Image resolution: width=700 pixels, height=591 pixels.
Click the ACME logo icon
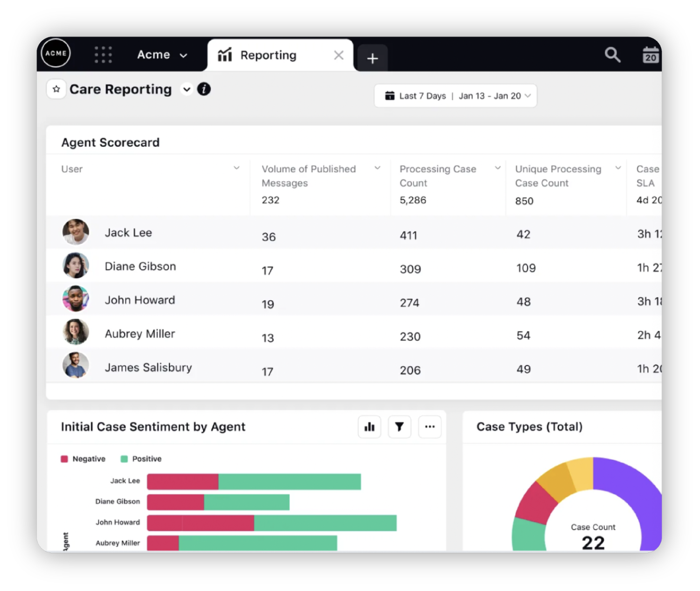[56, 53]
